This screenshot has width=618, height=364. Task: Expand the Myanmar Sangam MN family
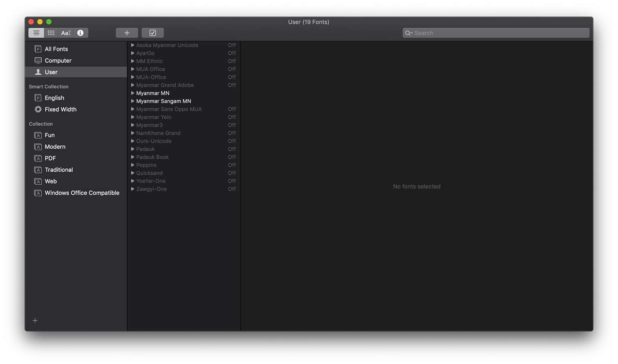pos(133,101)
